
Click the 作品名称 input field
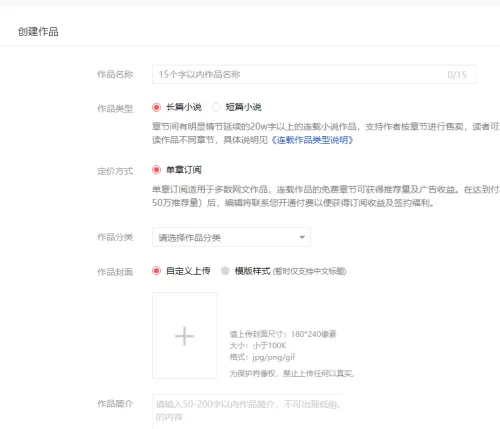[314, 74]
